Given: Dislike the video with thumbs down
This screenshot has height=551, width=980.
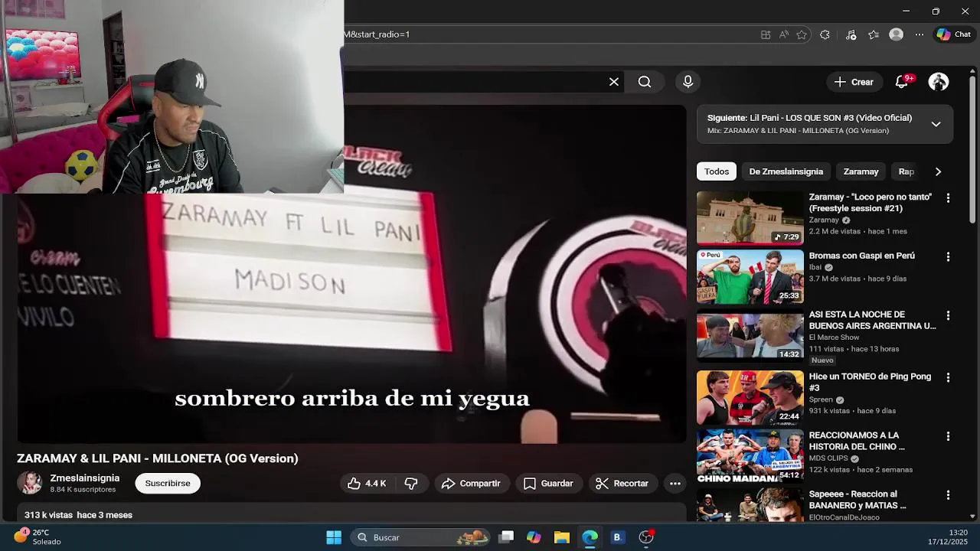Looking at the screenshot, I should [x=411, y=484].
